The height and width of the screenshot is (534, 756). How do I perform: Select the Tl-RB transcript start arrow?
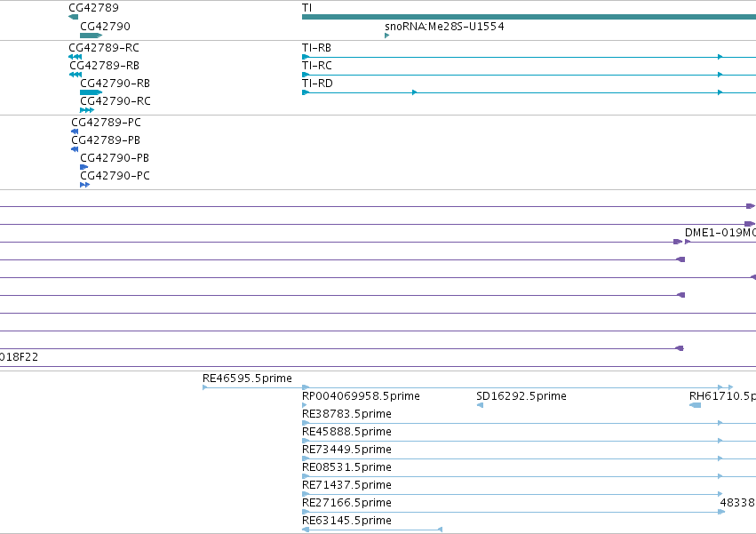(x=306, y=57)
